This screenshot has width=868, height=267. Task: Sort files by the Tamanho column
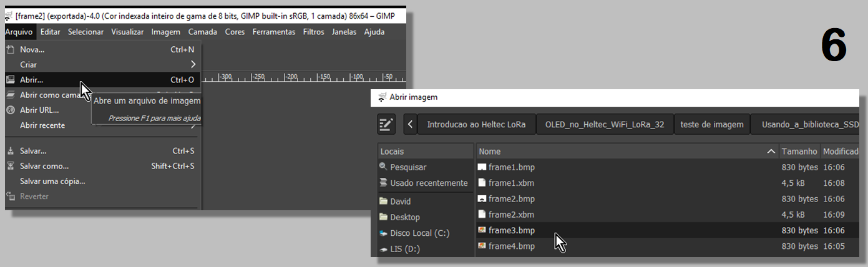tap(799, 152)
